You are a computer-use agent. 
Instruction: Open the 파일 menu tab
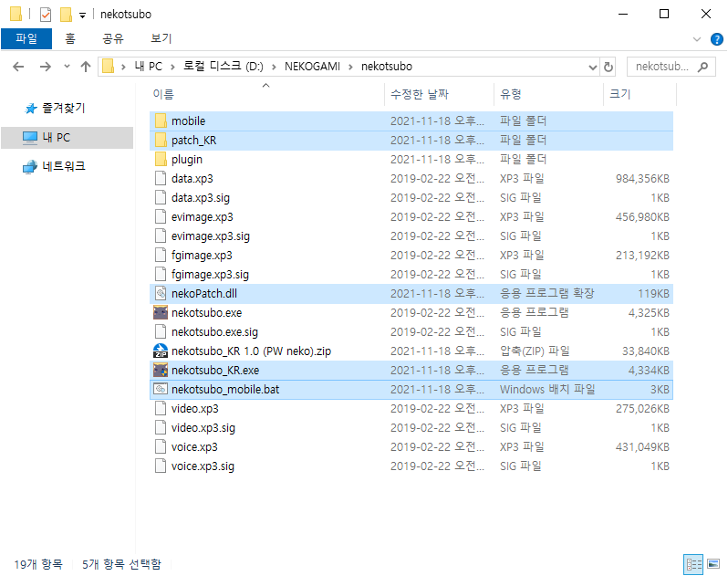click(x=26, y=38)
